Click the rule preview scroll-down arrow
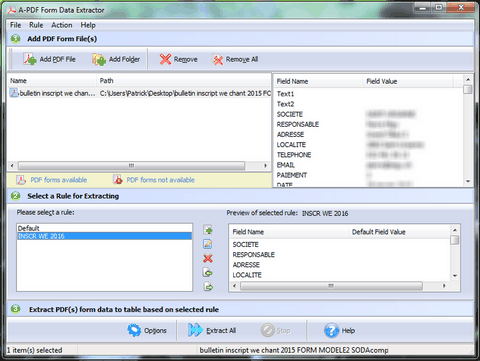The height and width of the screenshot is (361, 480). click(x=455, y=276)
